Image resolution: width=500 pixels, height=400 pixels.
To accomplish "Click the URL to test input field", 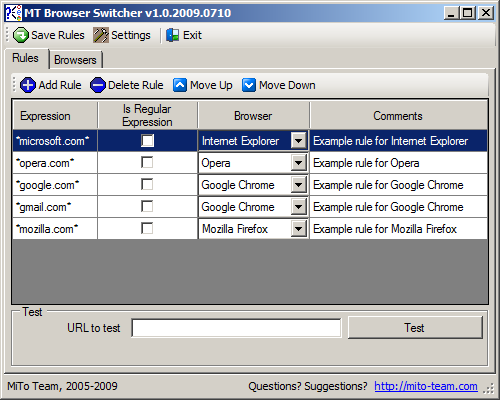I will (x=236, y=328).
